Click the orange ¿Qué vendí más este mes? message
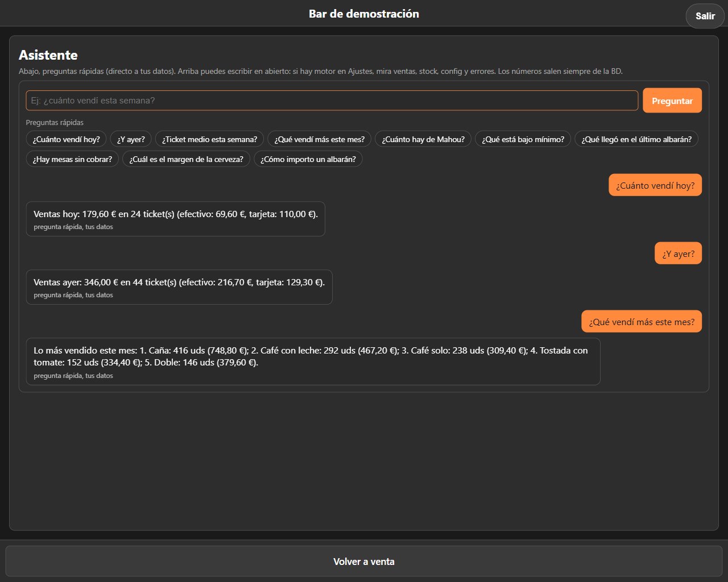Screen dimensions: 728x582 pos(642,322)
